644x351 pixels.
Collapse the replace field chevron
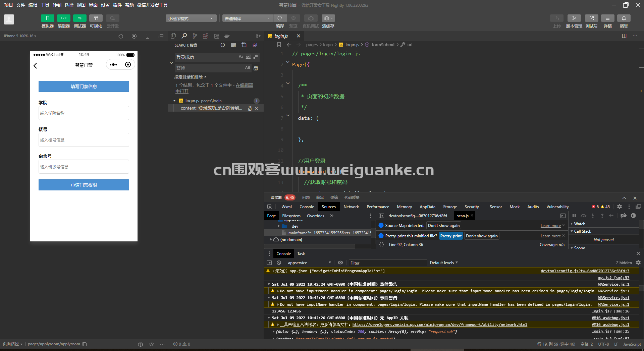pyautogui.click(x=171, y=63)
